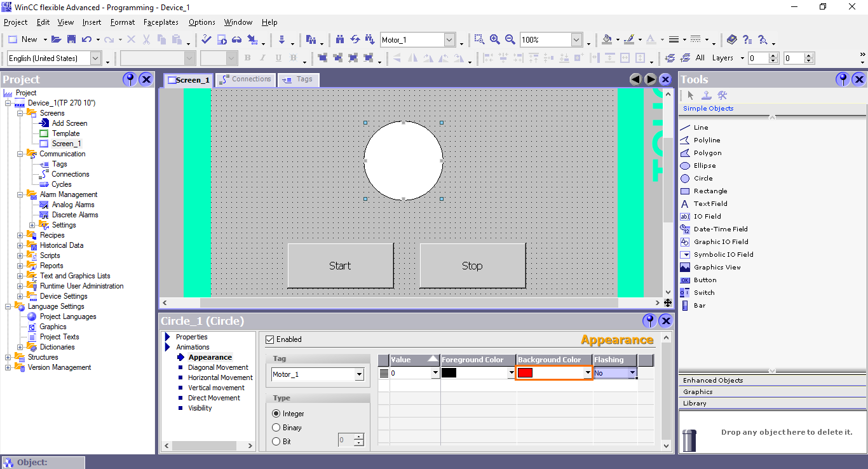Open the Layers dropdown arrow
This screenshot has height=469, width=868.
pyautogui.click(x=741, y=58)
